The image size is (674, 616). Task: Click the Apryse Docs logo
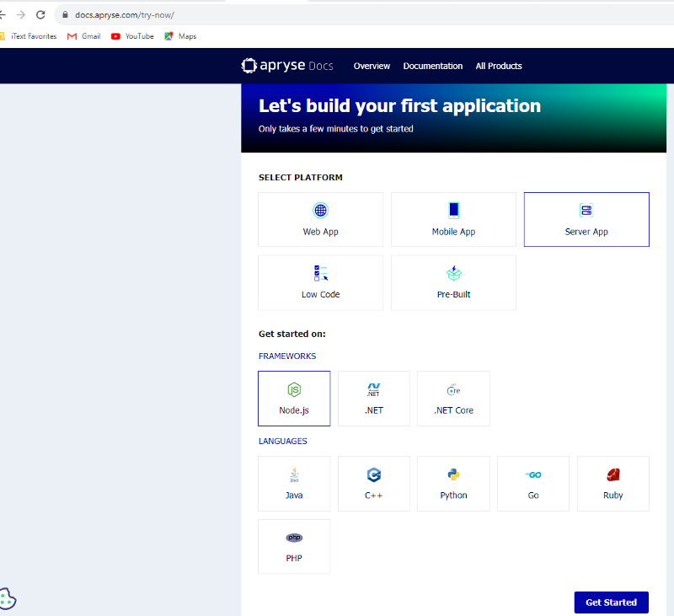tap(287, 66)
